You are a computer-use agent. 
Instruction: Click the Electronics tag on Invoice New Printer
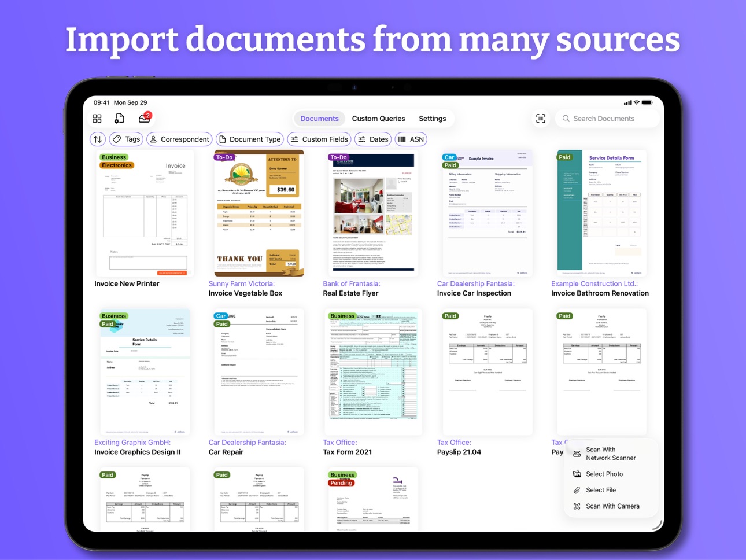pos(117,165)
